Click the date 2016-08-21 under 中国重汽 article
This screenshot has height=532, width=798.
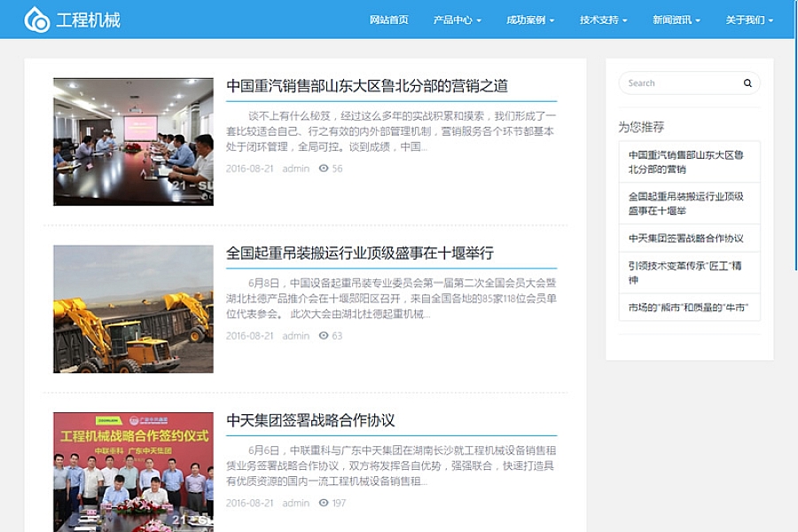click(250, 168)
